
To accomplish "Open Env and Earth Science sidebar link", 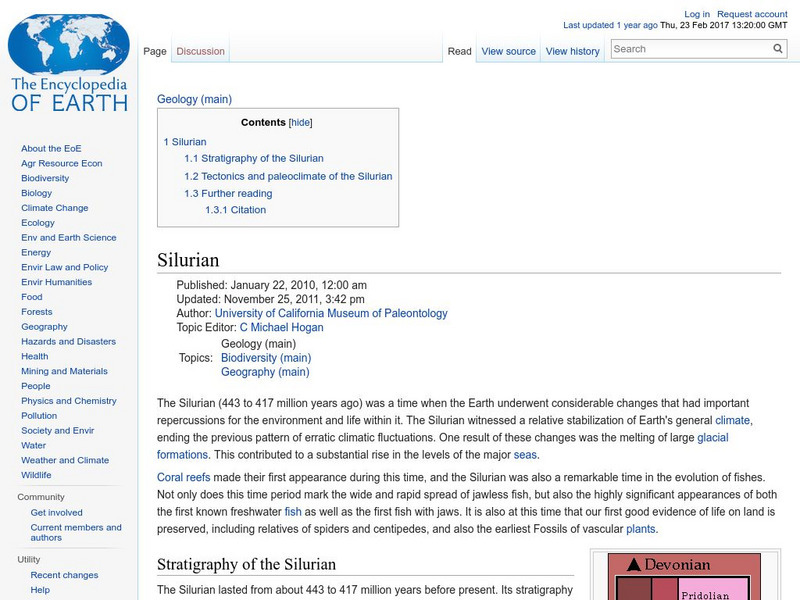I will tap(68, 237).
